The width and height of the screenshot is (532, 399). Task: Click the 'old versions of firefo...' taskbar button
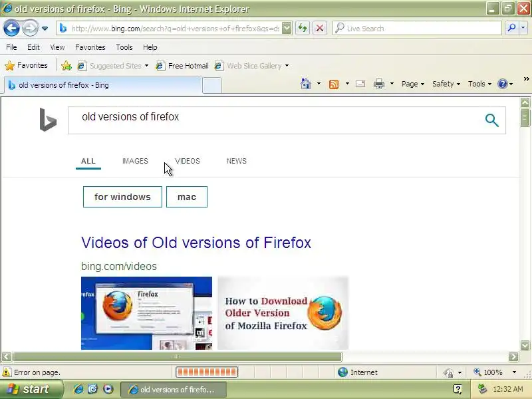pos(174,390)
